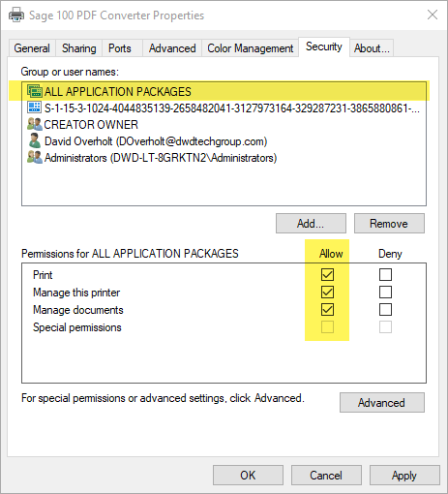Click Manage this printer permission label
The image size is (448, 494).
[76, 293]
